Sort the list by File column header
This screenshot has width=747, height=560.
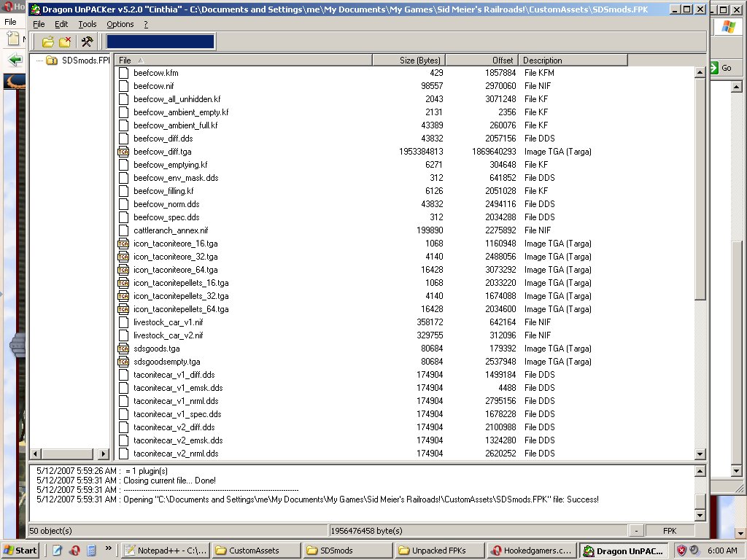coord(244,61)
